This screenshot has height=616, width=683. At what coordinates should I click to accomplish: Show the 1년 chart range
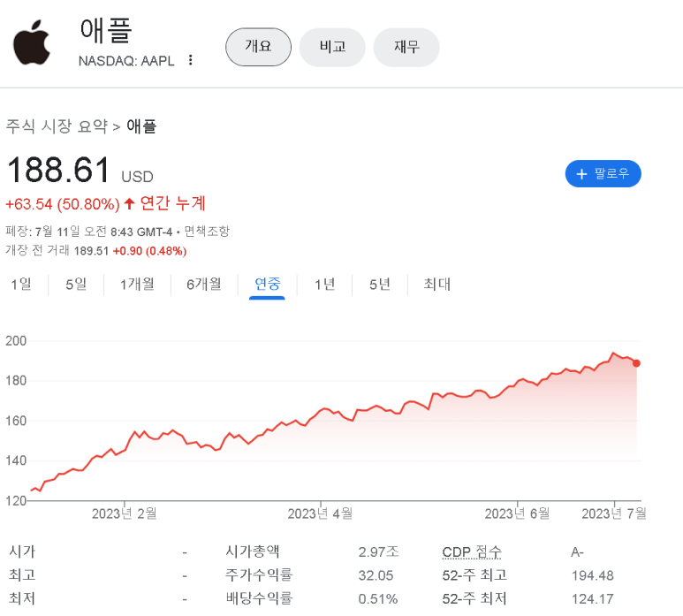325,285
